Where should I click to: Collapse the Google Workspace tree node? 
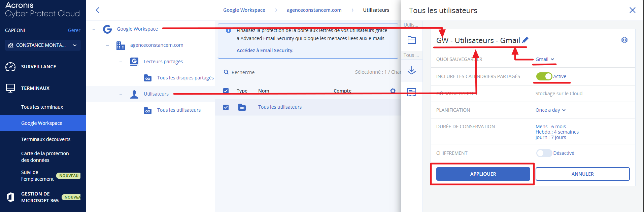[94, 29]
